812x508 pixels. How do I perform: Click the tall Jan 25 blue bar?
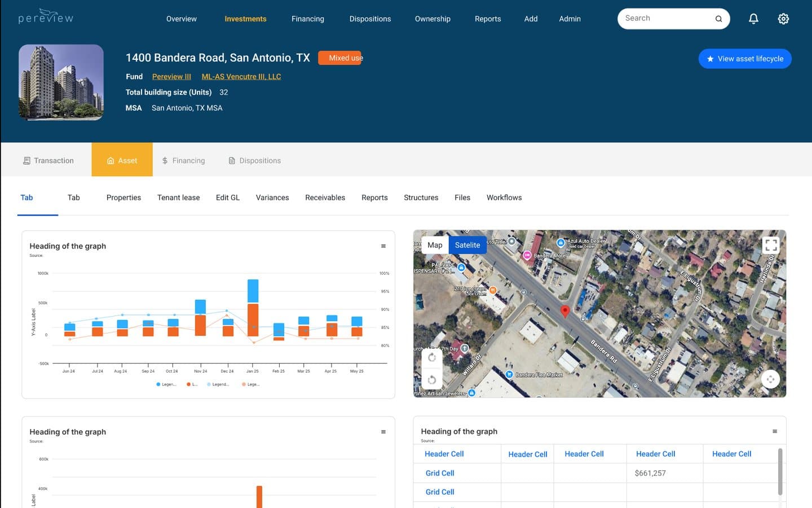253,291
